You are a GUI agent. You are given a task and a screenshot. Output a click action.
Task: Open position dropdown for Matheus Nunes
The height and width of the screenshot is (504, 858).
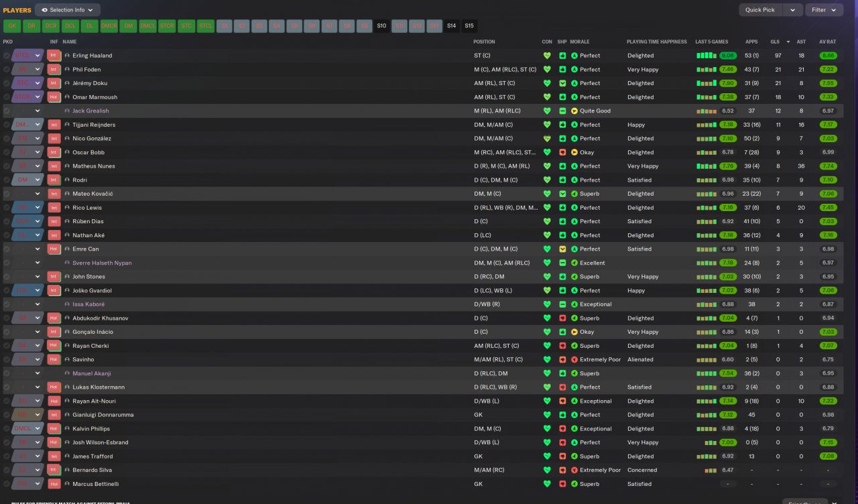[38, 166]
